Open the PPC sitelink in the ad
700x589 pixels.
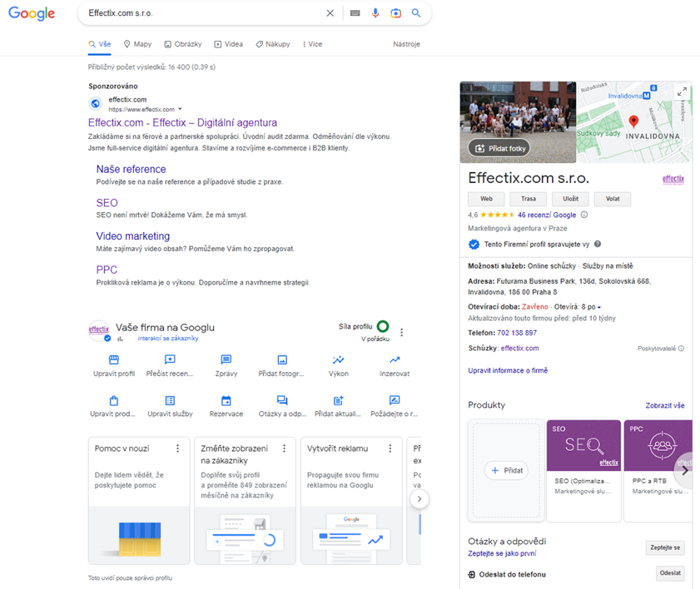pos(107,270)
